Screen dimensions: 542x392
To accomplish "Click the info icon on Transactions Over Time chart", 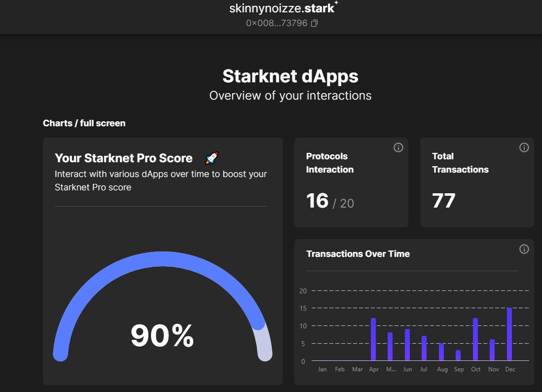I will tap(524, 249).
